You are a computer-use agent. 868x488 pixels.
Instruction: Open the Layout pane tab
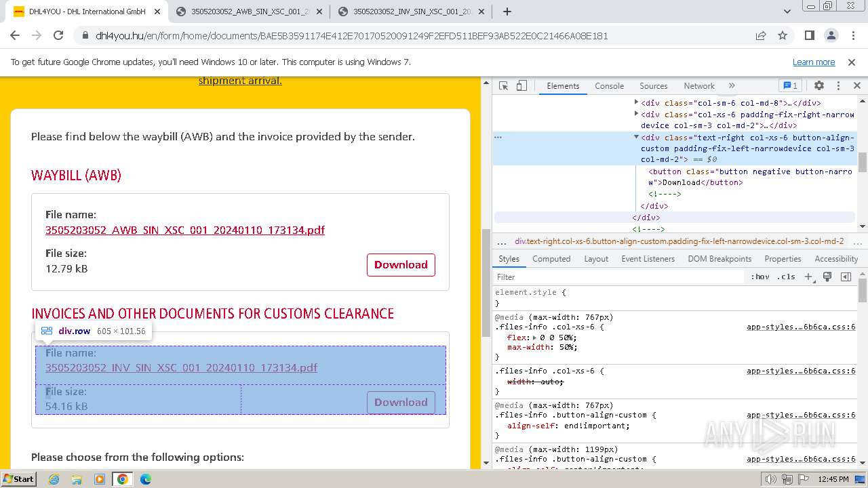pyautogui.click(x=596, y=259)
